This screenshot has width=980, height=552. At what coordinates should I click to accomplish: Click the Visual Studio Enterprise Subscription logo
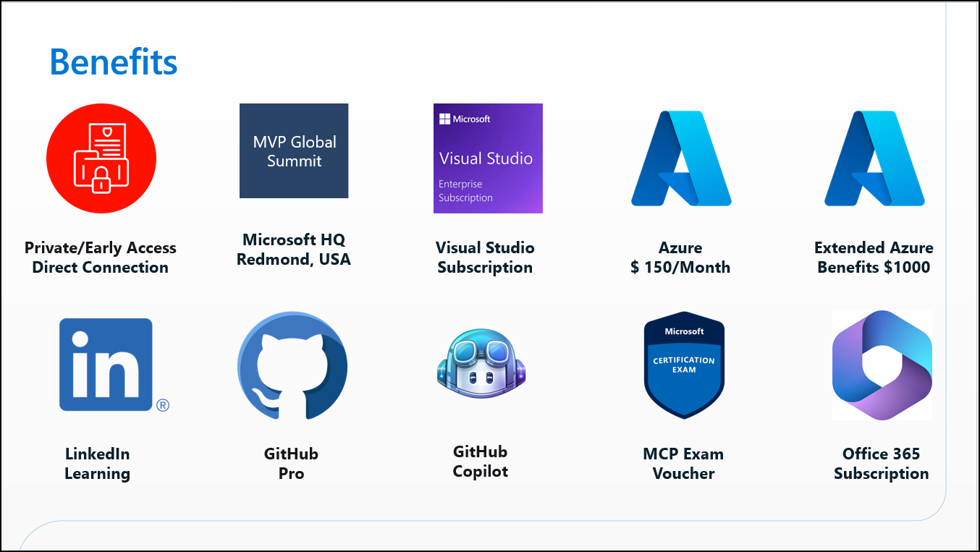pyautogui.click(x=488, y=158)
